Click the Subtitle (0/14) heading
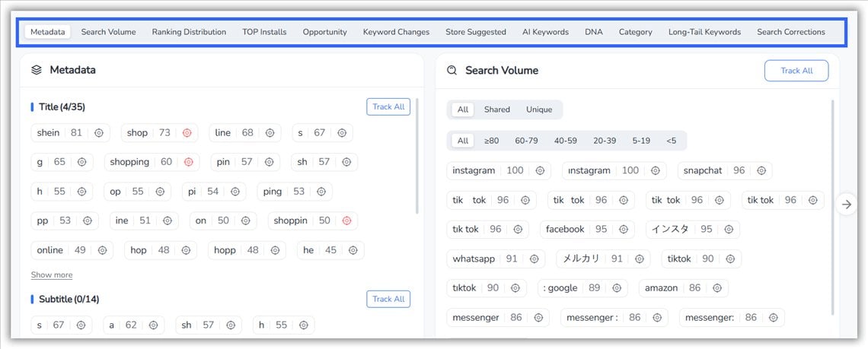The height and width of the screenshot is (349, 868). pyautogui.click(x=69, y=299)
